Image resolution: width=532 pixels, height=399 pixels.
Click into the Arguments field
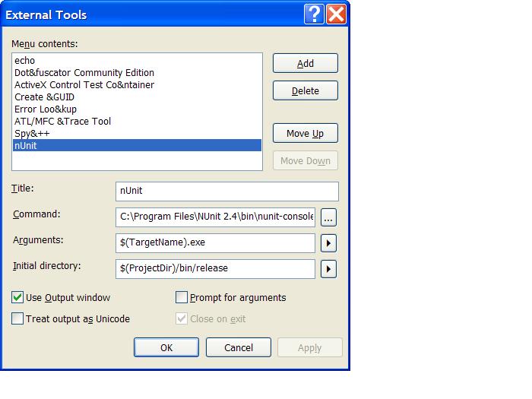[215, 243]
